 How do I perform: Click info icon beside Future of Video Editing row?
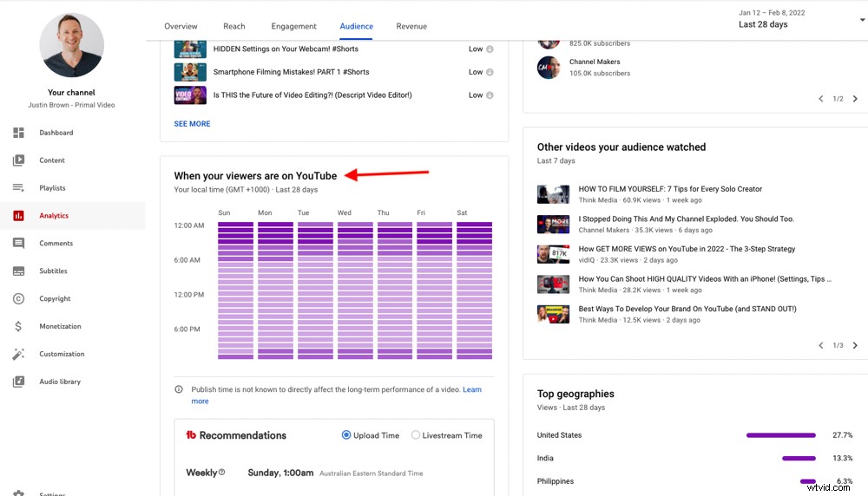[490, 95]
